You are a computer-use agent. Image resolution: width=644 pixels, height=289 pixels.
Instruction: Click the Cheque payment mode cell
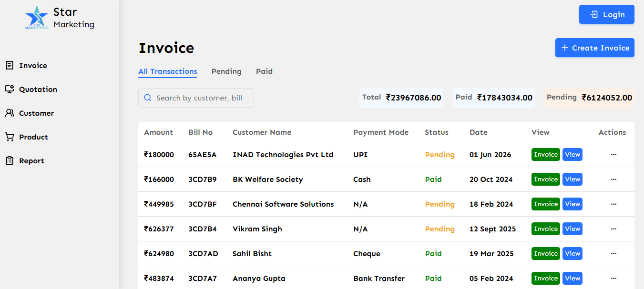367,254
